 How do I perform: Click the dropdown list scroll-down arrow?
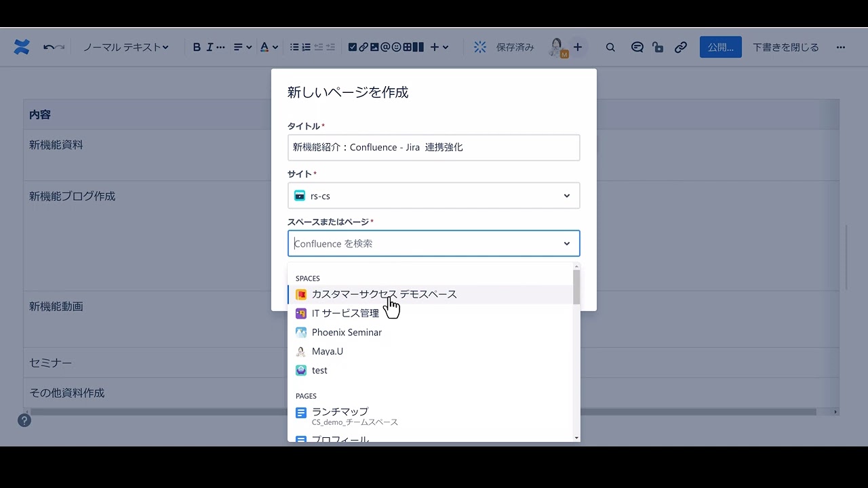click(x=576, y=438)
